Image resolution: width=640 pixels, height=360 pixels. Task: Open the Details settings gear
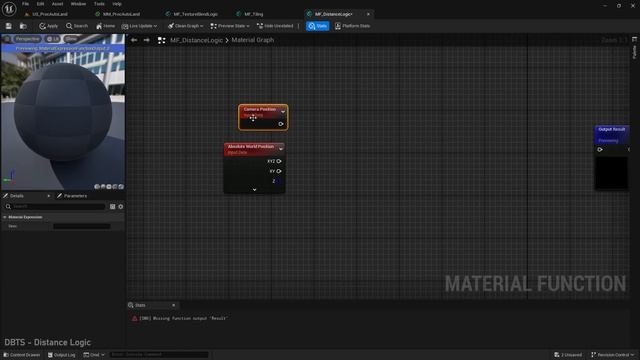pyautogui.click(x=121, y=207)
